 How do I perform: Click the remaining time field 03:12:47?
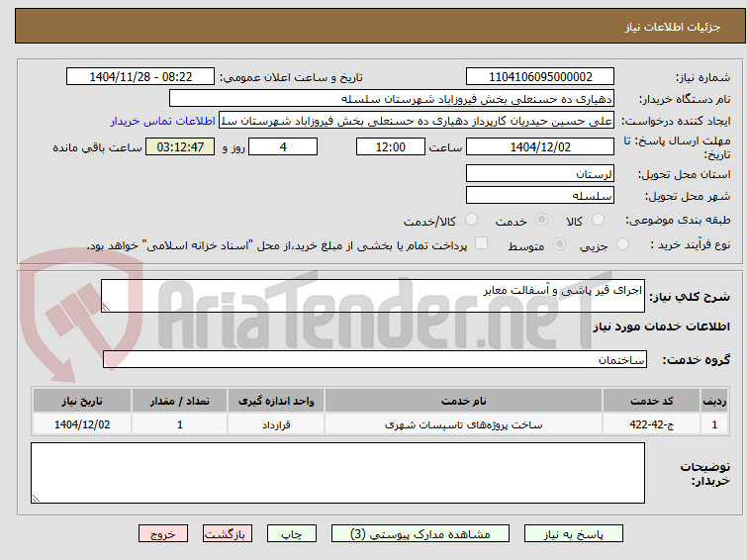180,146
